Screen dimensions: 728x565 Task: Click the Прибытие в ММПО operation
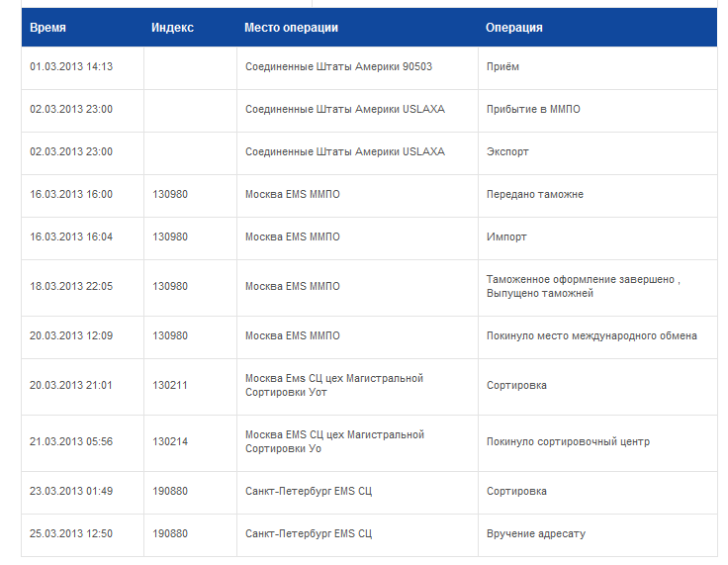click(x=533, y=109)
